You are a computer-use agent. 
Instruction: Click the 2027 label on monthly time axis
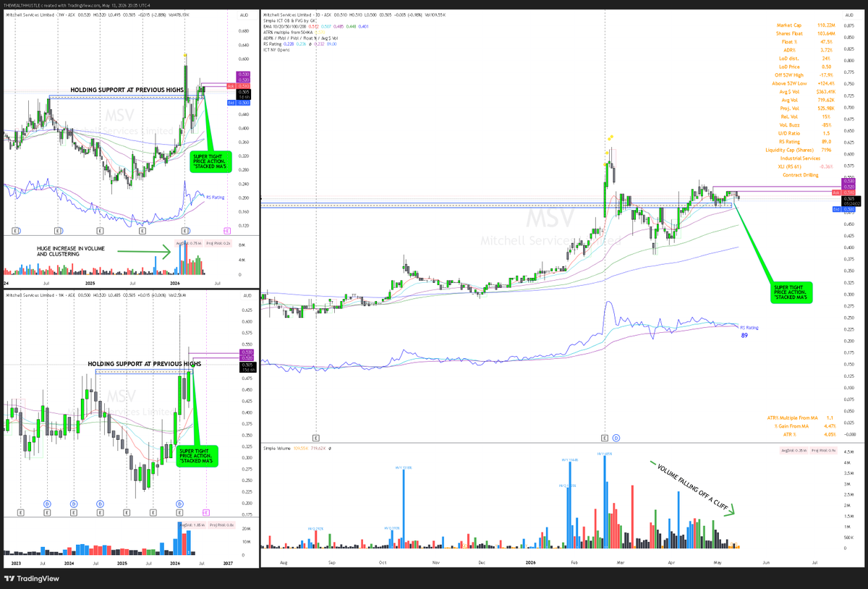[x=229, y=562]
